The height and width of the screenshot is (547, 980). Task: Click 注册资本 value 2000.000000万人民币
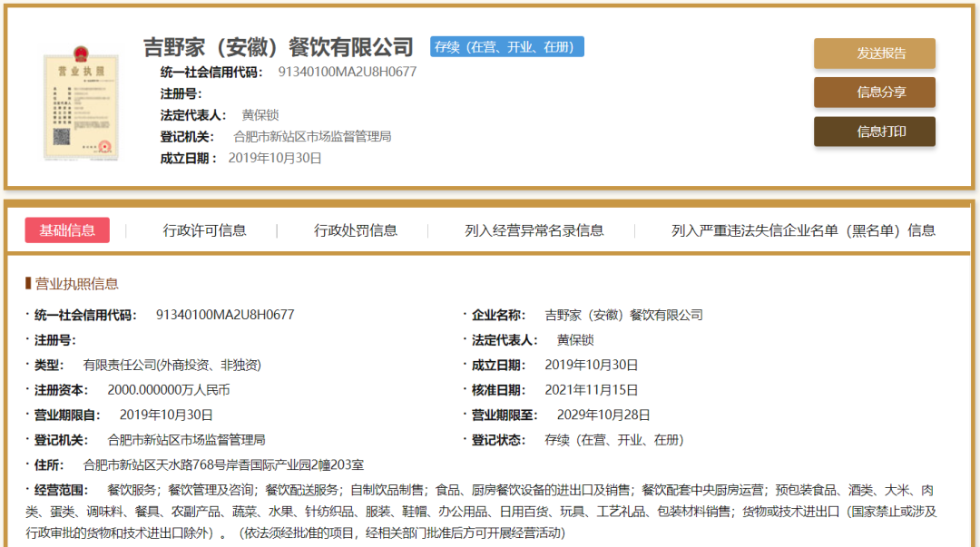169,390
